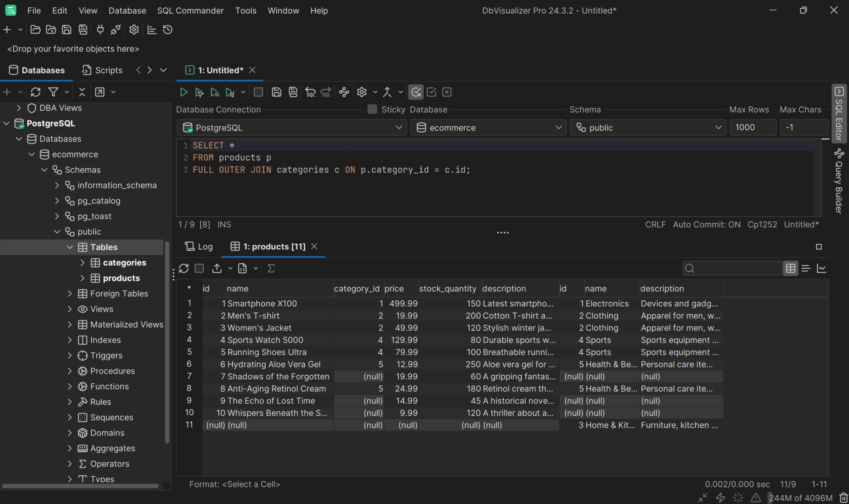
Task: Open the Query Builder side panel
Action: coord(839,181)
